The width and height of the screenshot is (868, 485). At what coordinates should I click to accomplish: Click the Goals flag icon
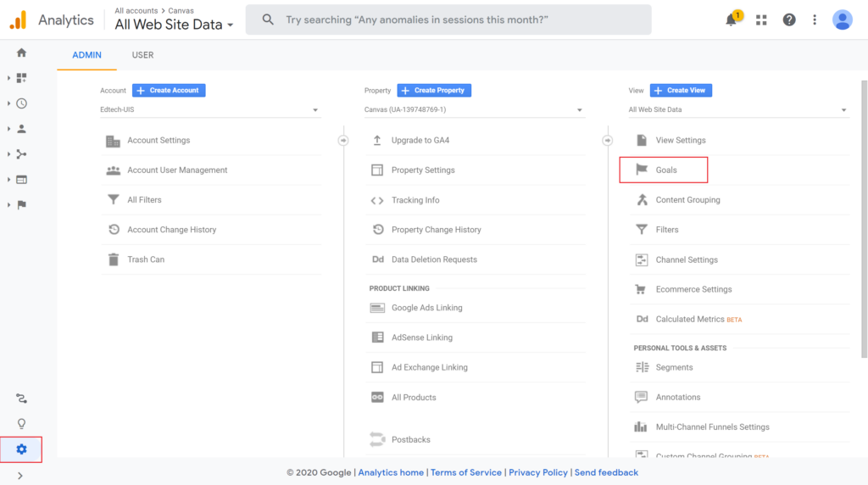click(642, 170)
